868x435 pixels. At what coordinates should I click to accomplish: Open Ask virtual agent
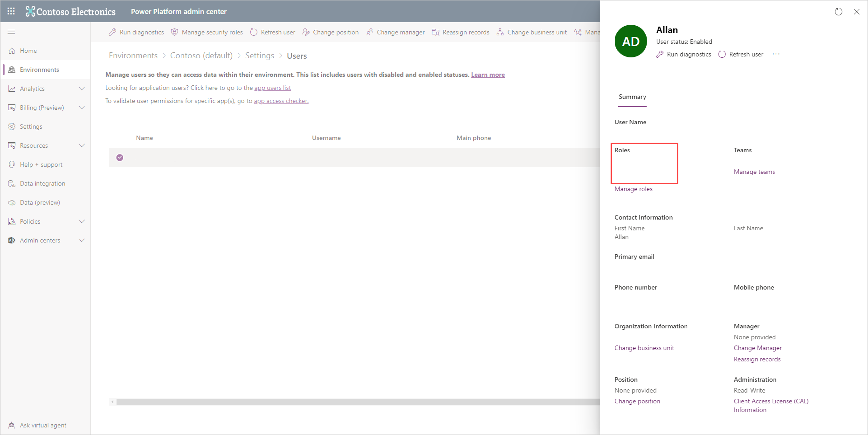43,425
